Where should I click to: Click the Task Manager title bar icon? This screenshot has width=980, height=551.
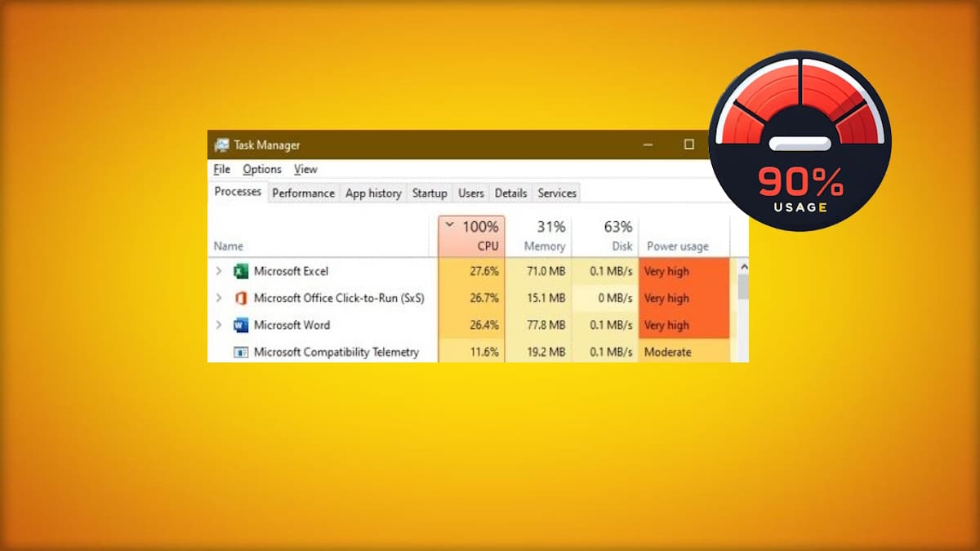[x=221, y=145]
